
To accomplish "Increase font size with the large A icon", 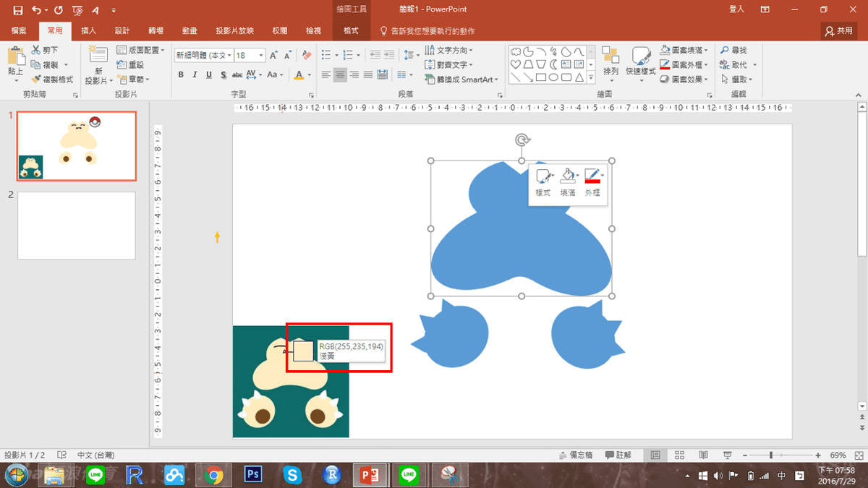I will 273,55.
